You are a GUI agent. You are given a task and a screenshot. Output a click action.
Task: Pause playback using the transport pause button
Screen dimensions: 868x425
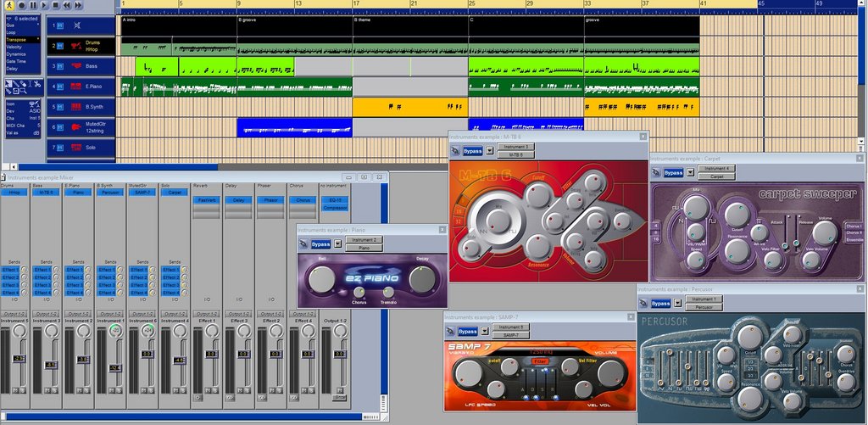pos(33,5)
